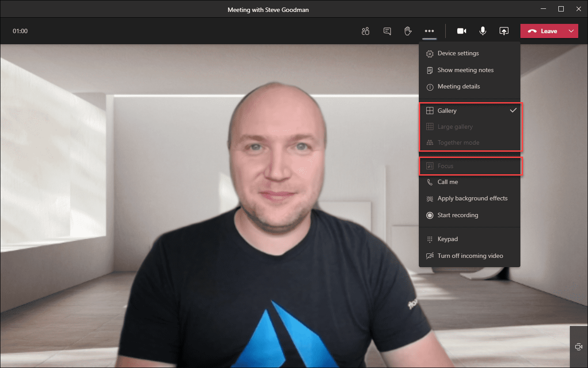Choose Together mode
588x368 pixels.
tap(470, 142)
